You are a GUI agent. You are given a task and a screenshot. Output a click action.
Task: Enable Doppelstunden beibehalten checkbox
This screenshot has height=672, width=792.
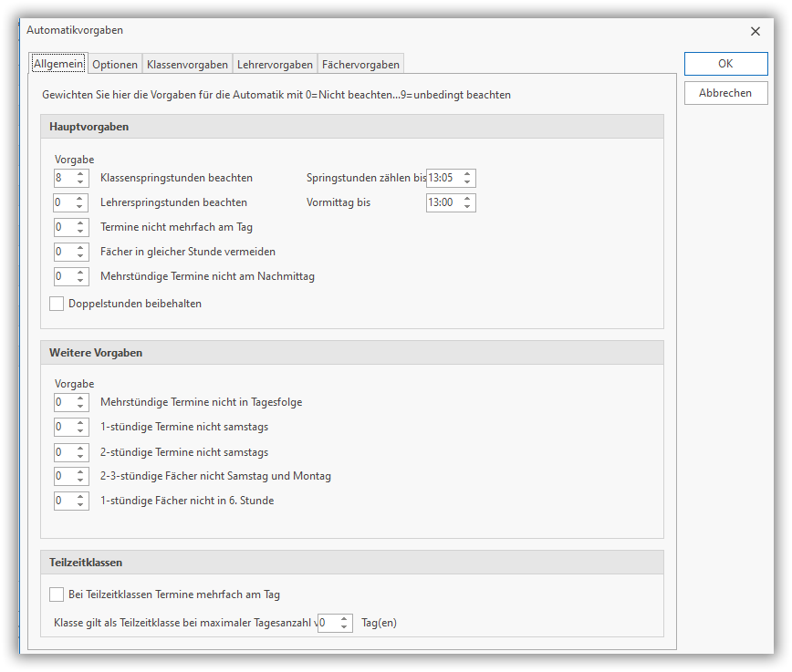tap(57, 304)
